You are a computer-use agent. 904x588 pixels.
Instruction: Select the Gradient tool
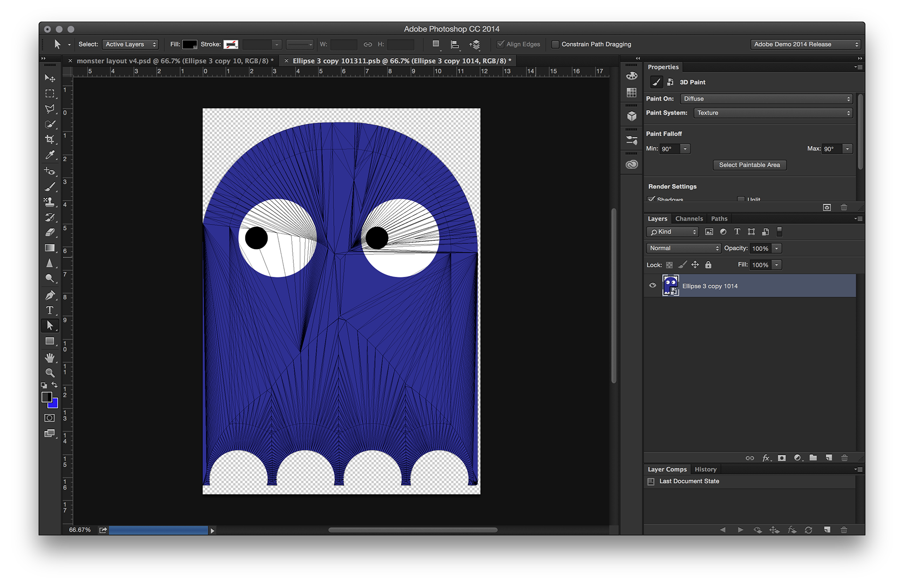[49, 248]
